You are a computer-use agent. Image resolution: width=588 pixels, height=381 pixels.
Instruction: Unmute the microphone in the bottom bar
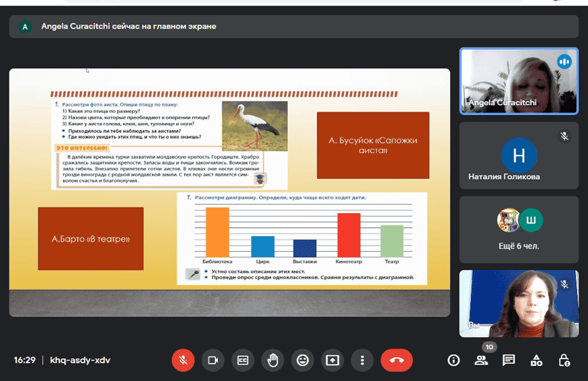tap(183, 360)
